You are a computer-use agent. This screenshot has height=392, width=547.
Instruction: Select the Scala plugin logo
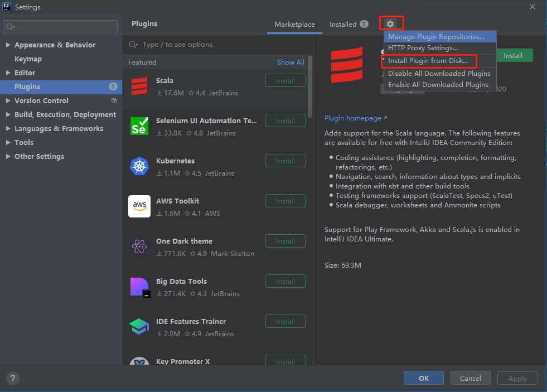pos(141,86)
